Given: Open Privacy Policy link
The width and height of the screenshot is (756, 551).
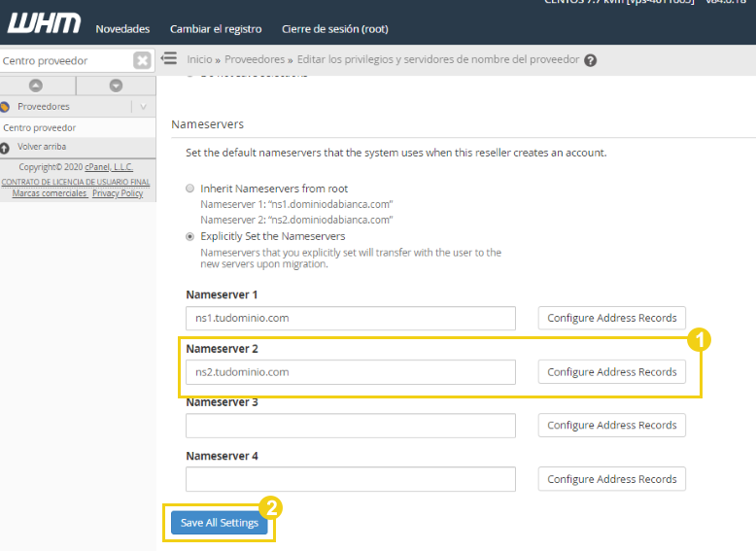Looking at the screenshot, I should pos(118,193).
